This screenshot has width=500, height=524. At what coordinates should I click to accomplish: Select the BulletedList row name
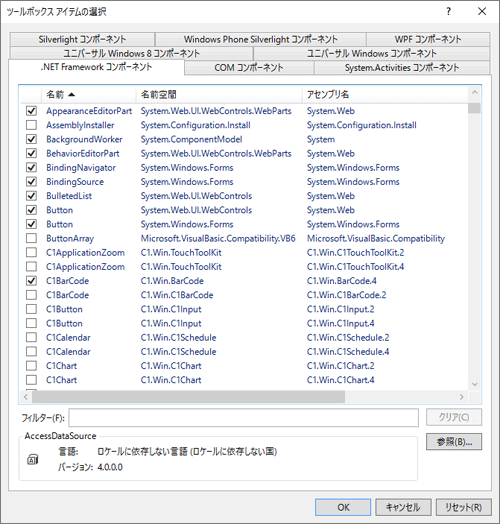click(x=69, y=196)
